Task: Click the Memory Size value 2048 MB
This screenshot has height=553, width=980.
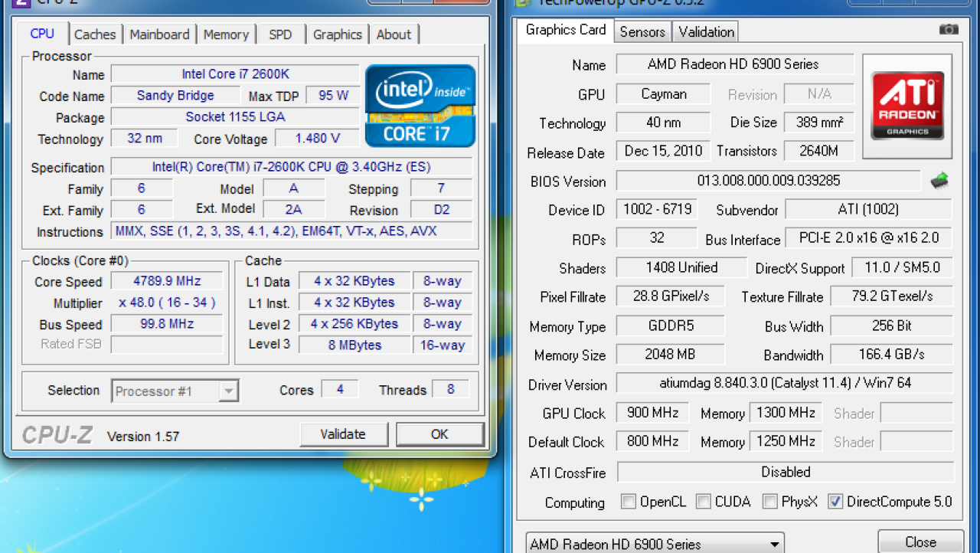Action: 670,355
